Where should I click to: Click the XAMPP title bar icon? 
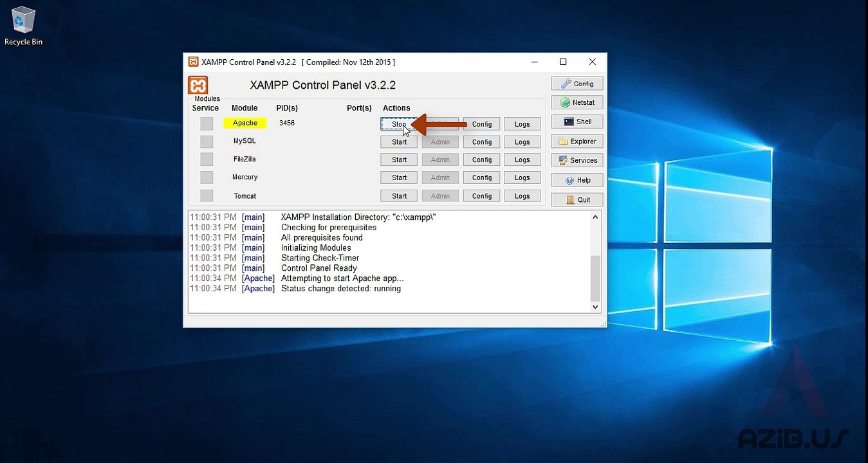tap(193, 62)
